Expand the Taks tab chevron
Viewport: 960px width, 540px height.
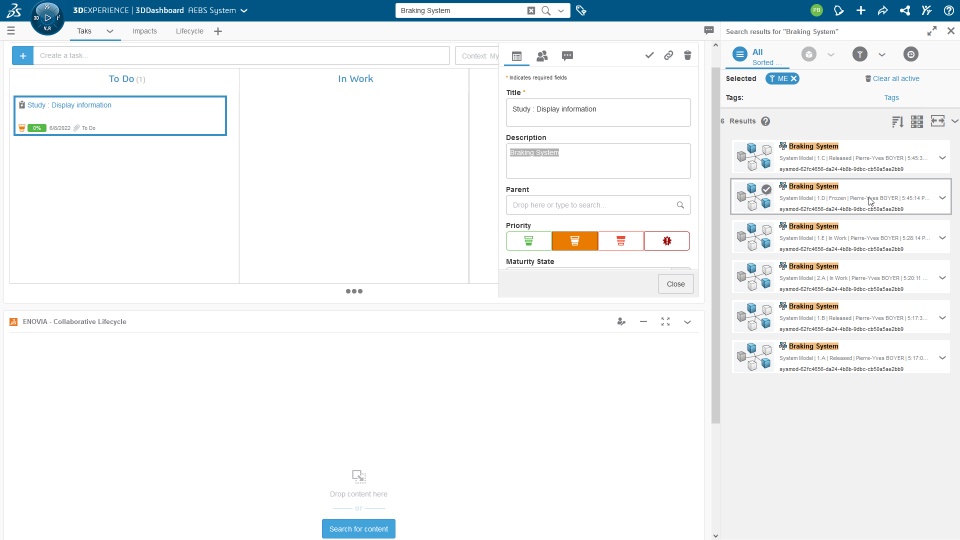tap(110, 31)
